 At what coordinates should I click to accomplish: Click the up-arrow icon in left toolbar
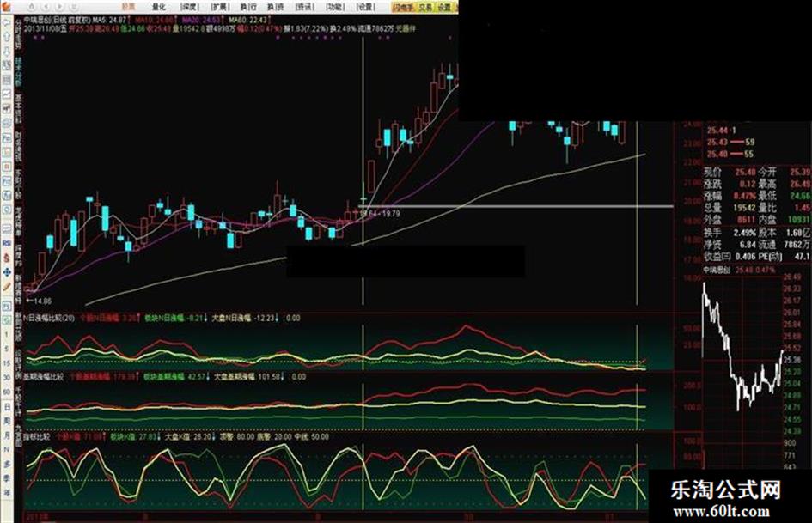pyautogui.click(x=7, y=37)
